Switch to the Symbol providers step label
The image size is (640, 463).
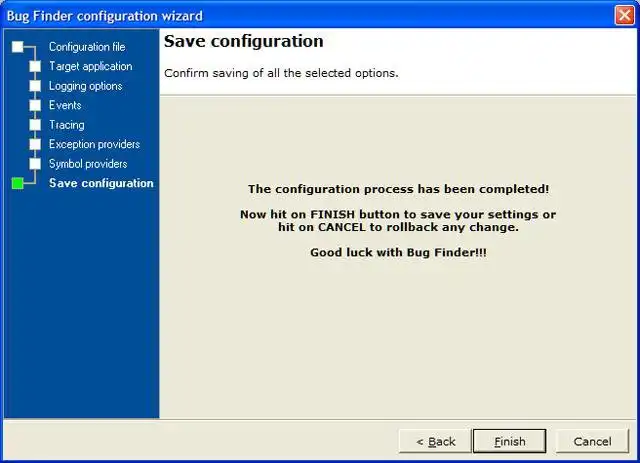pyautogui.click(x=88, y=164)
